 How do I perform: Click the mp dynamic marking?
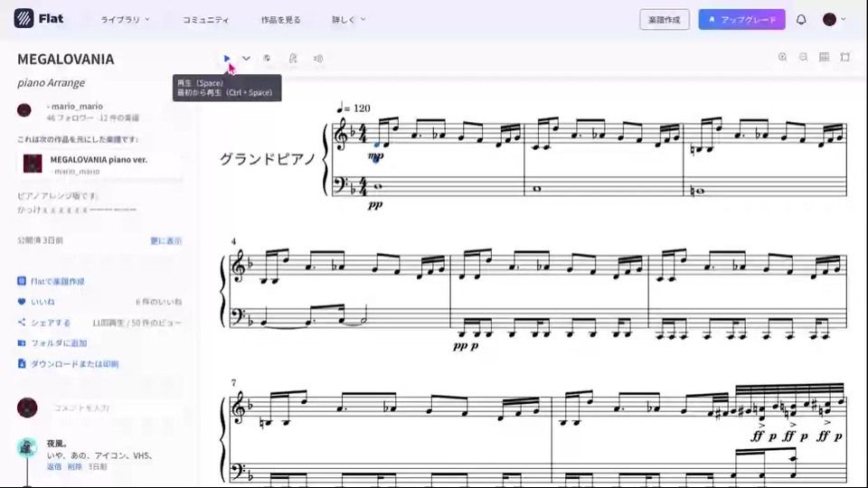[376, 156]
